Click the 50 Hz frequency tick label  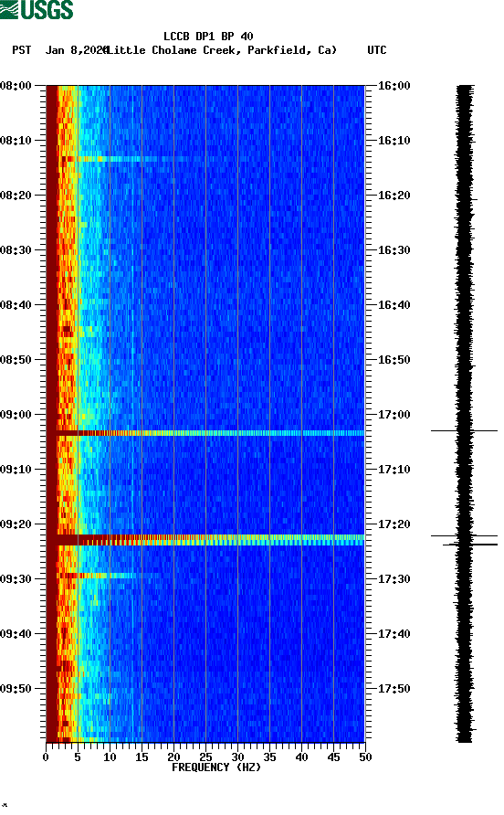click(365, 757)
